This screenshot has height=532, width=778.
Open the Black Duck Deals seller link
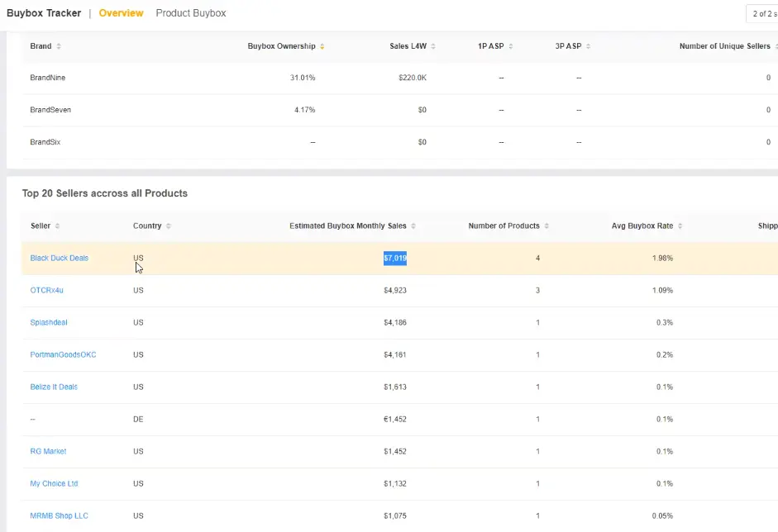coord(60,259)
